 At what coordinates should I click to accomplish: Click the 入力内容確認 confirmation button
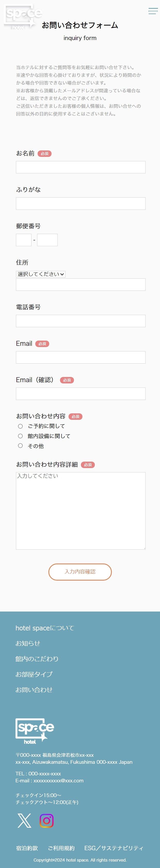pyautogui.click(x=80, y=572)
